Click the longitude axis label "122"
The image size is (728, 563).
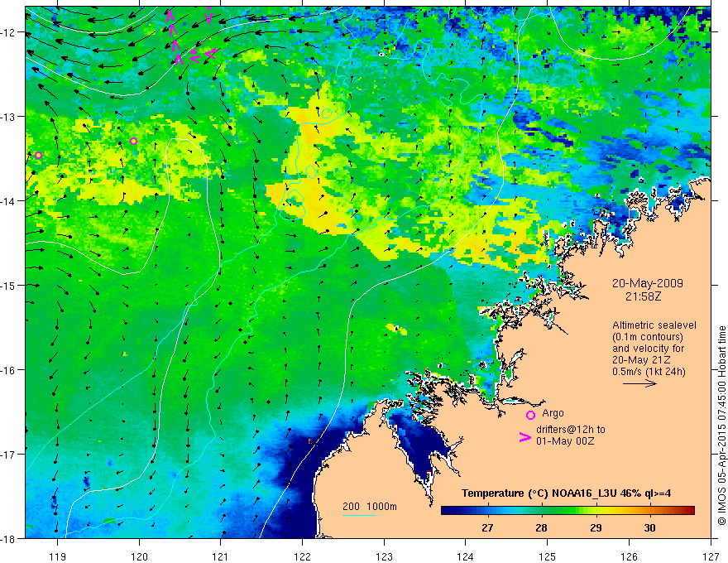(302, 556)
